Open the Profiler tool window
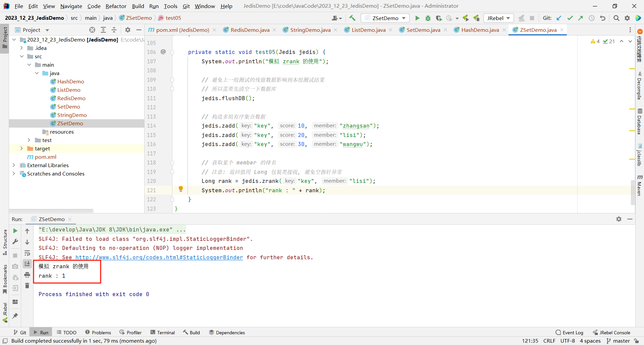Screen dimensions: 644x345 point(130,333)
